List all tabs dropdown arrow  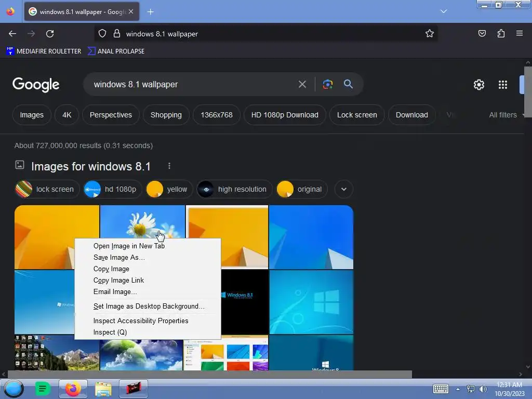(x=444, y=11)
